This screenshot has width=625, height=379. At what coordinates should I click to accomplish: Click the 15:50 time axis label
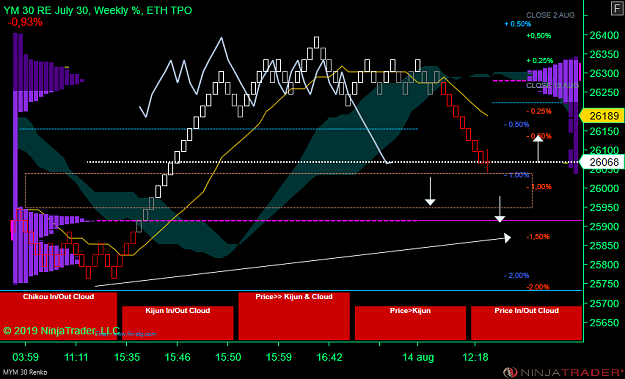(228, 357)
